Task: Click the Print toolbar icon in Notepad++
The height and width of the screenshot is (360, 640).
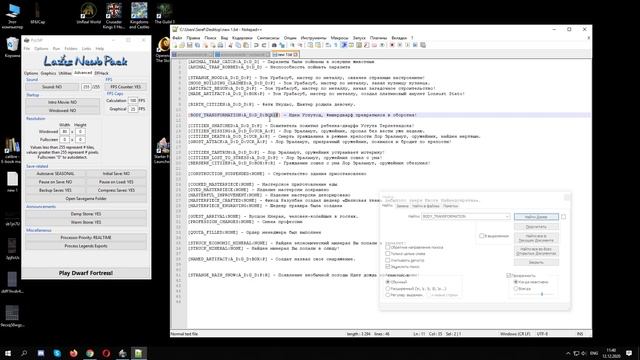Action: click(x=220, y=45)
